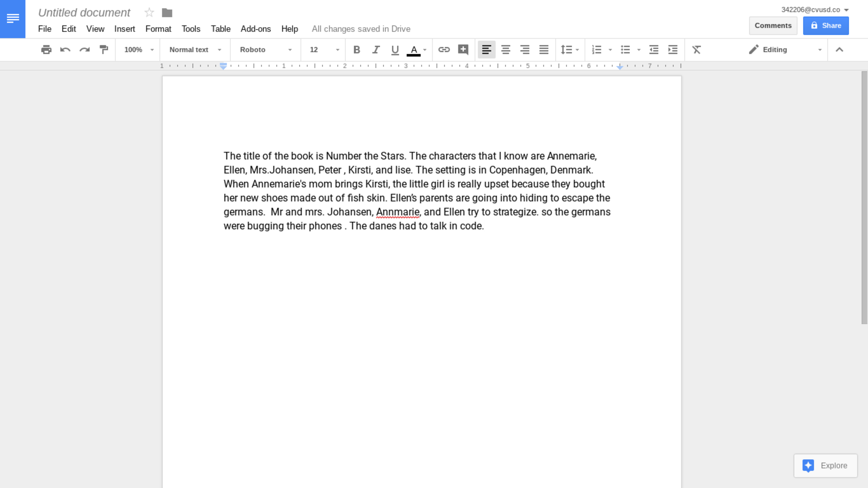The image size is (868, 488).
Task: Open the text color picker
Action: (x=414, y=50)
